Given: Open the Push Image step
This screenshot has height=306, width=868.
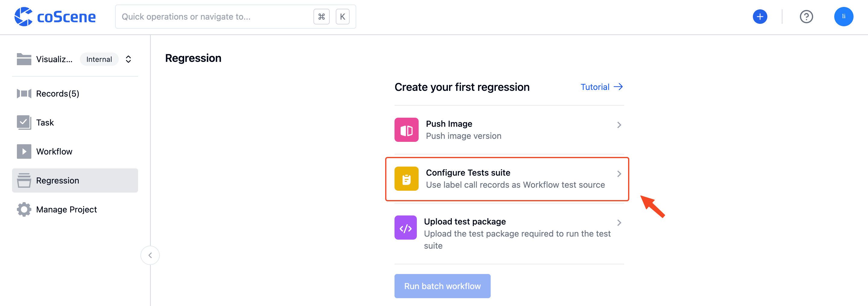Looking at the screenshot, I should 509,130.
